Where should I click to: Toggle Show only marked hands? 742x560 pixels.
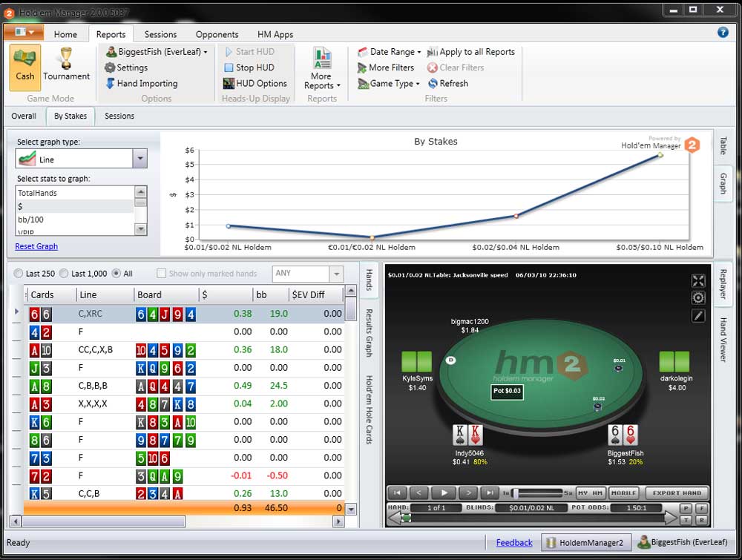(x=161, y=274)
